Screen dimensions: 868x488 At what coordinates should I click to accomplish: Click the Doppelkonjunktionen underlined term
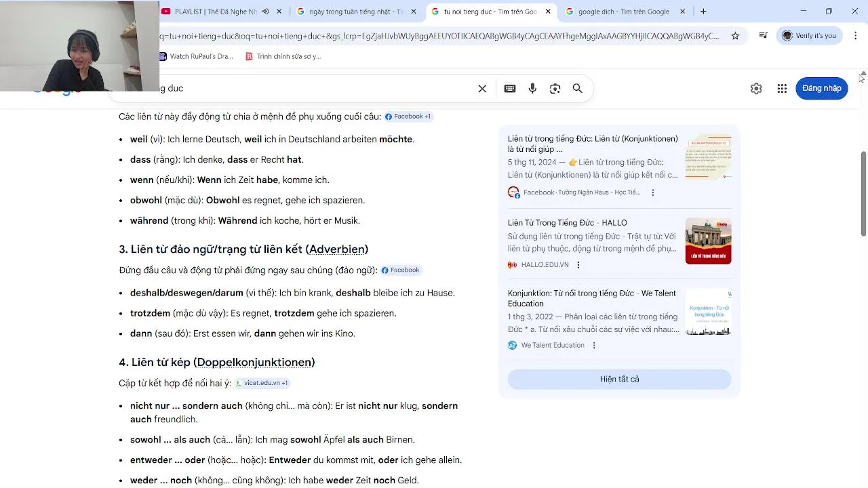[x=254, y=363]
